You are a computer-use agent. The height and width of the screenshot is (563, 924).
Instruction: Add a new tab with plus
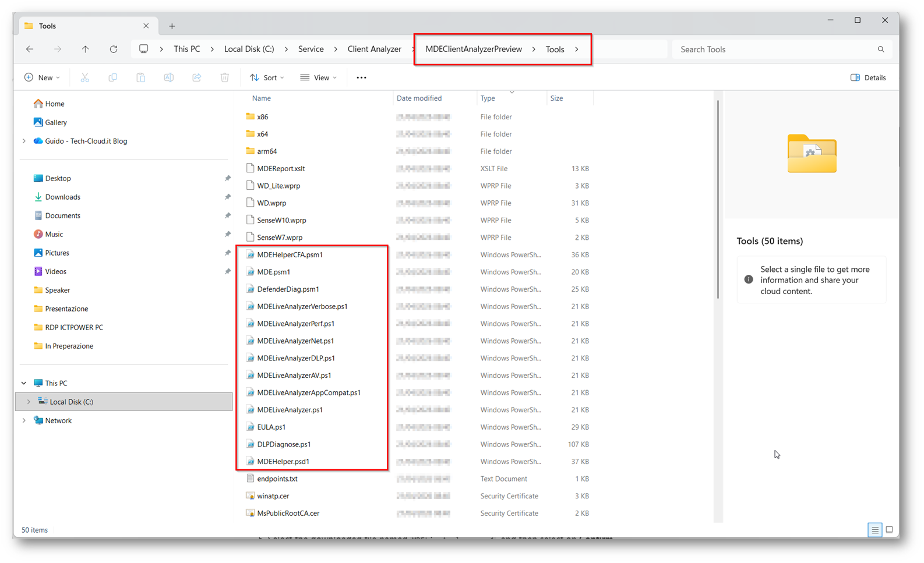172,26
